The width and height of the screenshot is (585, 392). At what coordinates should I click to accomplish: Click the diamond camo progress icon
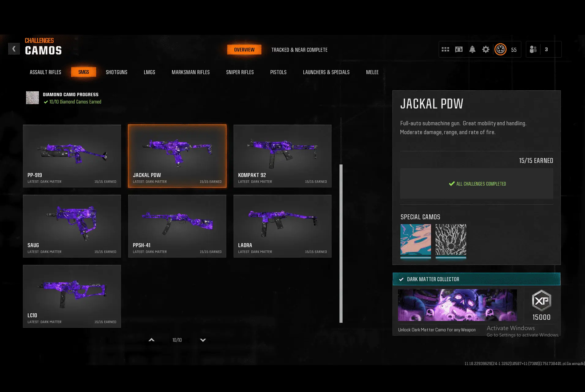pyautogui.click(x=32, y=98)
